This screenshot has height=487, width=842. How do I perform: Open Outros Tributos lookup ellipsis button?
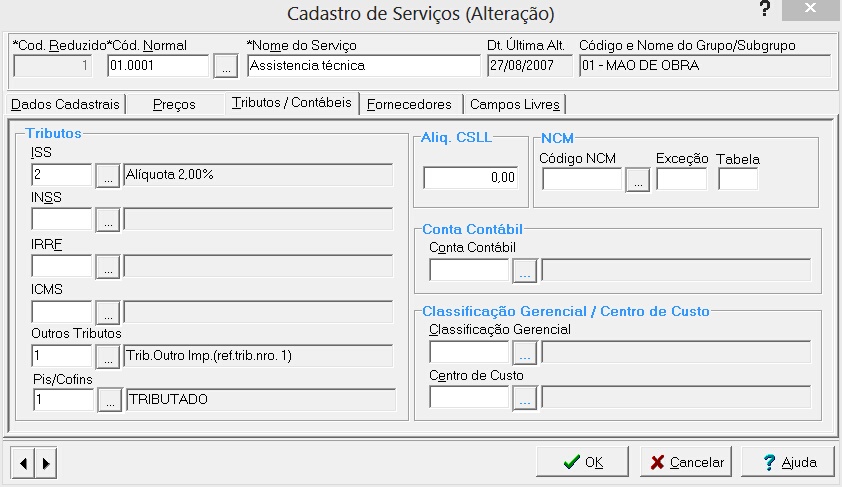[107, 356]
